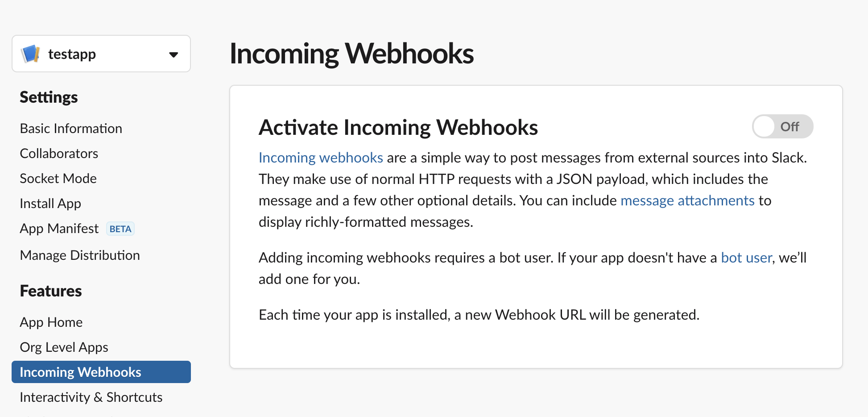Image resolution: width=868 pixels, height=417 pixels.
Task: Open Interactivity & Shortcuts settings
Action: tap(91, 397)
